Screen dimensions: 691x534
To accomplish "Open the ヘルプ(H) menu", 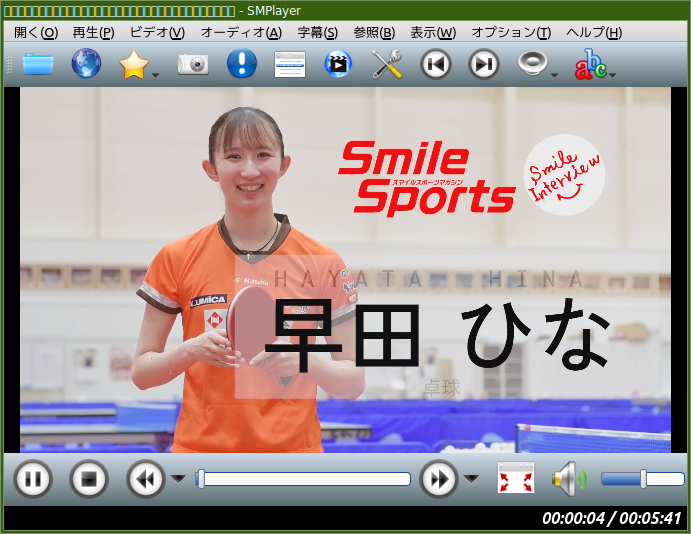I will (594, 32).
